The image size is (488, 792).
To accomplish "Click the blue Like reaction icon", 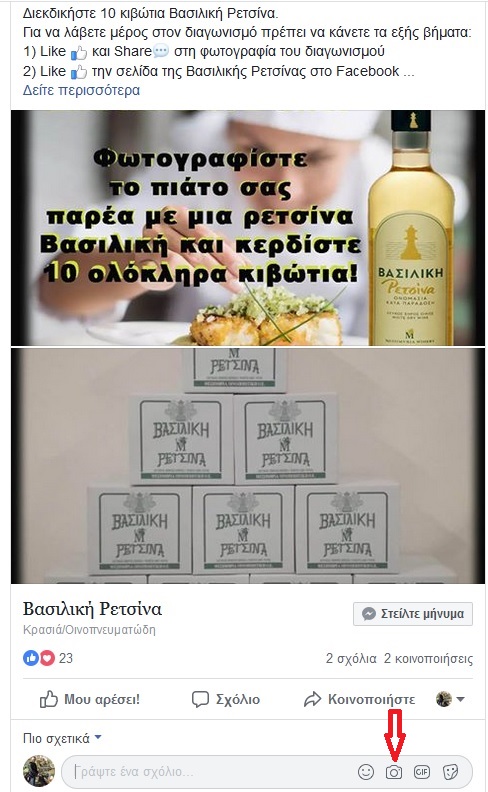I will pyautogui.click(x=31, y=658).
